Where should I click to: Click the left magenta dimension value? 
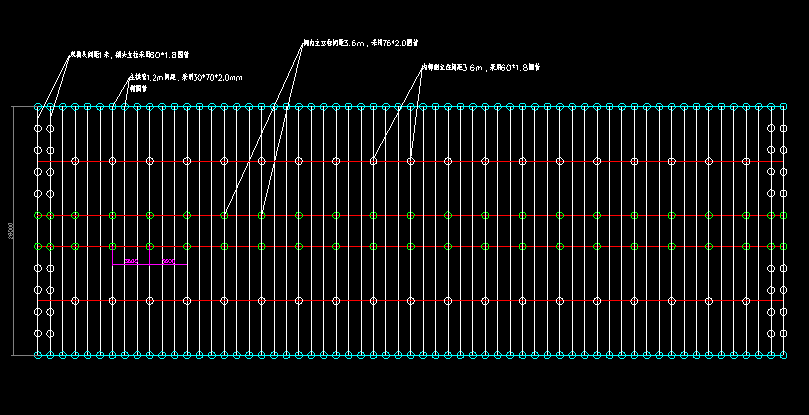pyautogui.click(x=131, y=261)
